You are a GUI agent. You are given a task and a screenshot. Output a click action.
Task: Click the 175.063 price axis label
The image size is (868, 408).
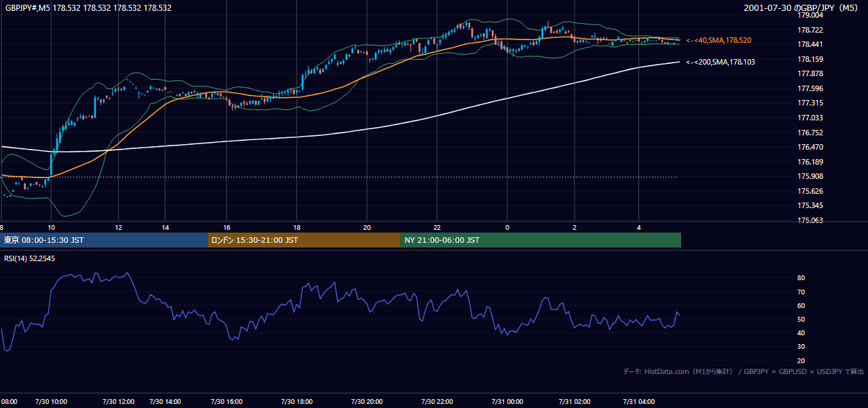[x=809, y=221]
